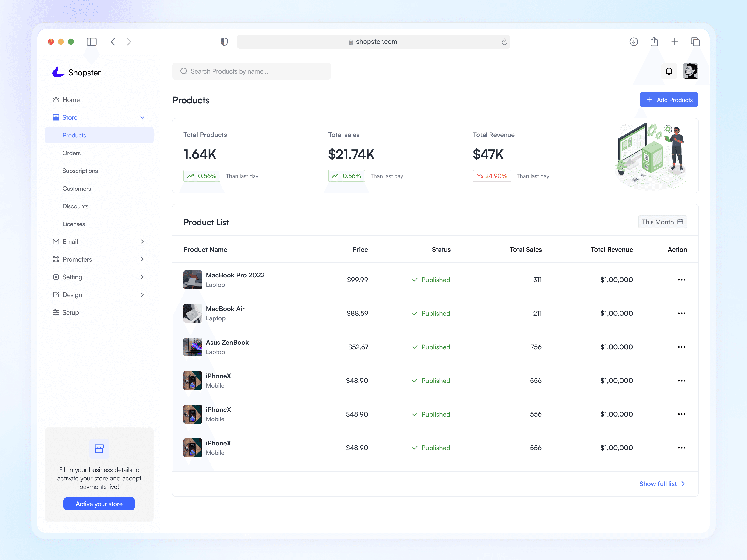Open the browser tab overview icon
Viewport: 747px width, 560px height.
coord(695,42)
